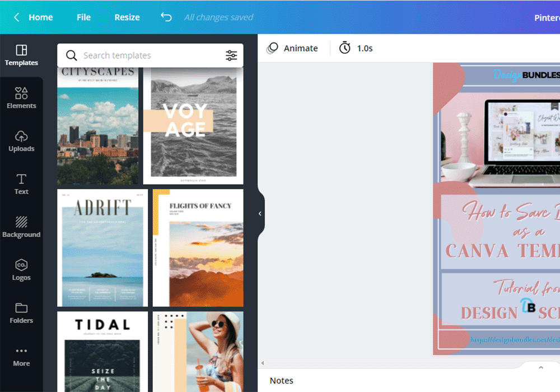Click the undo arrow icon
The image size is (560, 392).
click(166, 17)
